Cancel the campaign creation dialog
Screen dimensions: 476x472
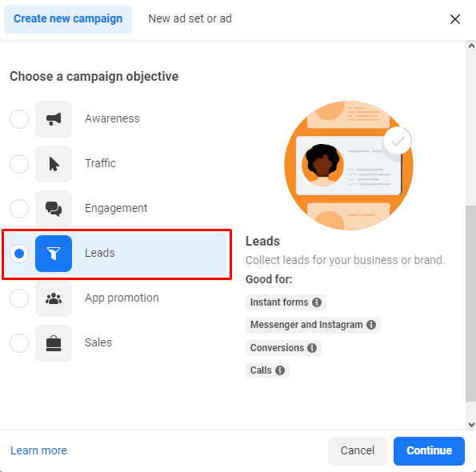click(x=358, y=450)
